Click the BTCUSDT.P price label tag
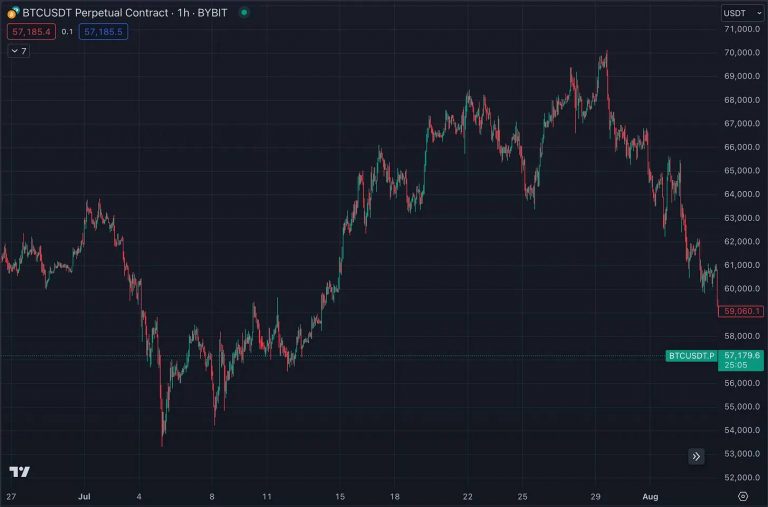The width and height of the screenshot is (768, 507). (692, 356)
